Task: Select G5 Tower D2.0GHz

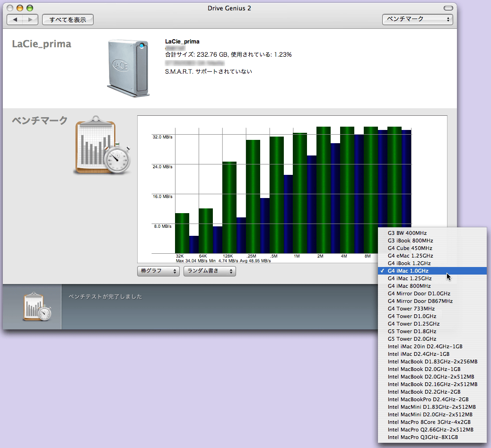Action: [x=432, y=339]
